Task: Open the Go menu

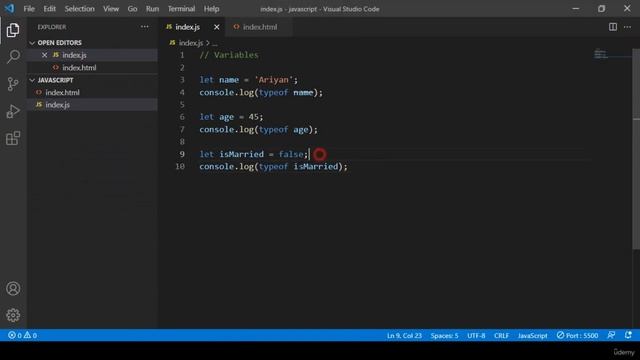Action: (132, 9)
